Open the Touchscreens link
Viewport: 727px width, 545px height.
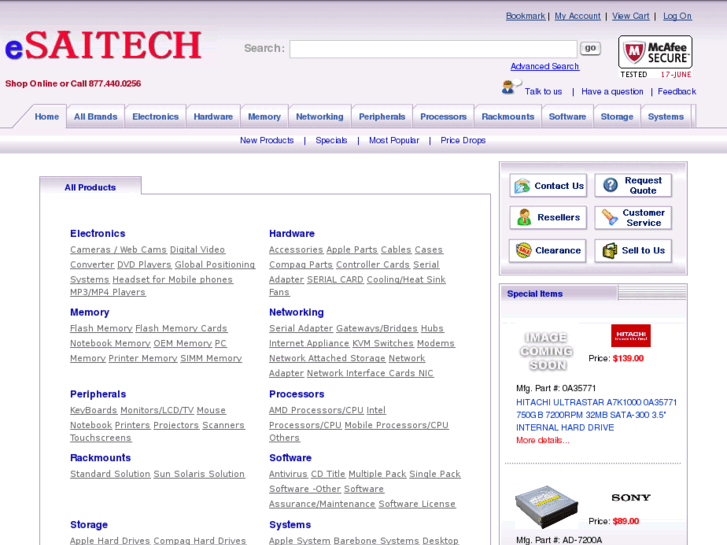pos(101,438)
